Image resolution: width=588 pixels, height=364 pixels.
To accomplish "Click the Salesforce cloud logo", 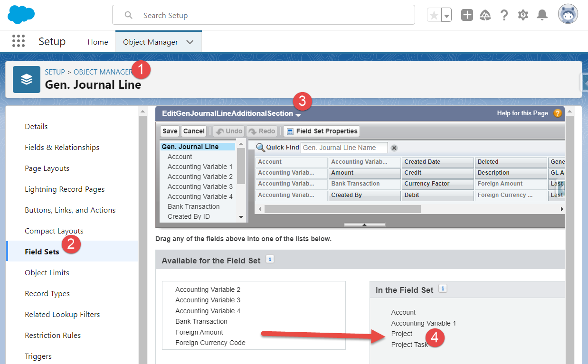I will coord(21,15).
